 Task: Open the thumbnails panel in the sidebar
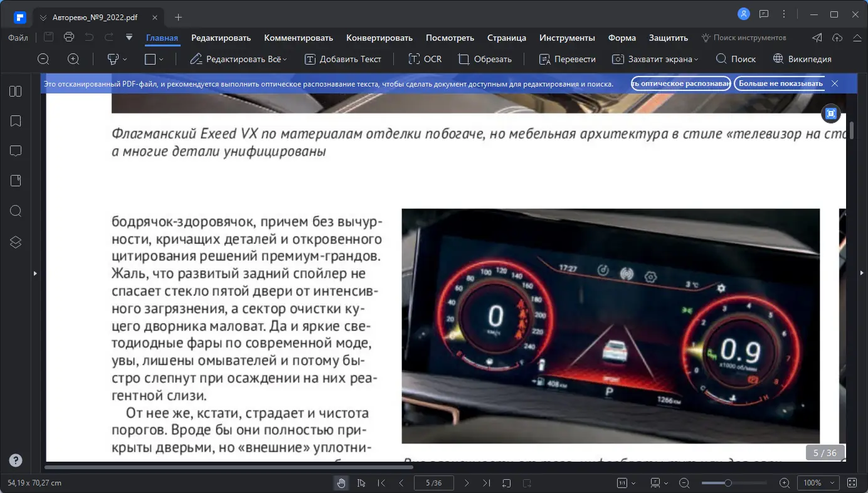[x=16, y=92]
